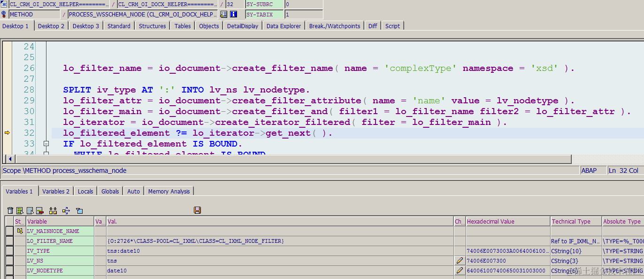Click line number 26 in the editor gutter
The height and width of the screenshot is (279, 644).
point(29,68)
